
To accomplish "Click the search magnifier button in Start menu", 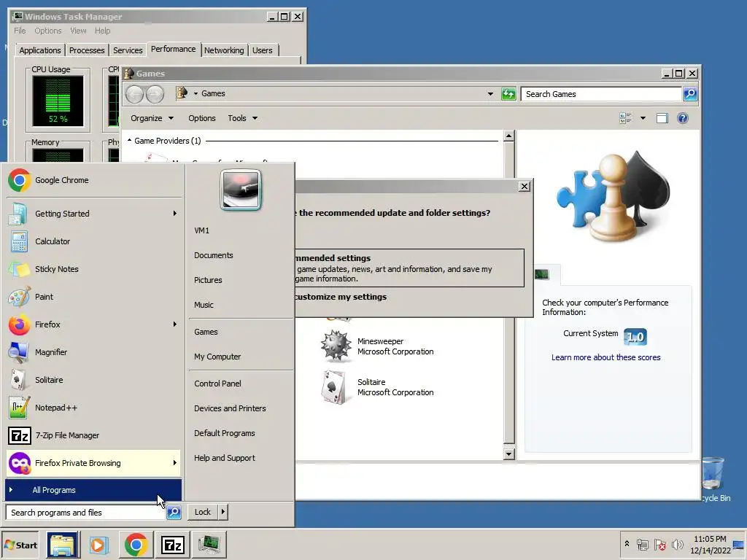I will coord(174,512).
